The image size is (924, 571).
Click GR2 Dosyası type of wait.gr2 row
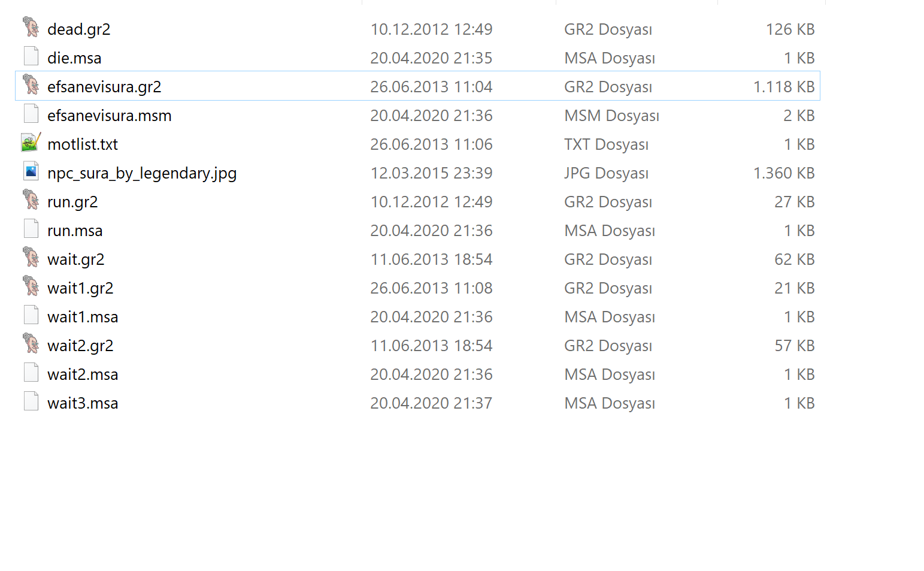coord(608,259)
